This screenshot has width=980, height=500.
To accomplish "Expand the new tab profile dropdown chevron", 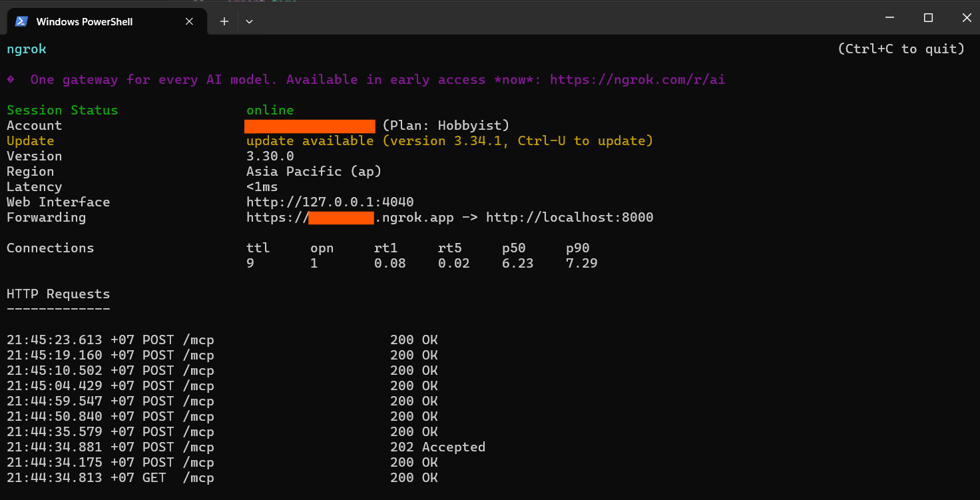I will 249,21.
